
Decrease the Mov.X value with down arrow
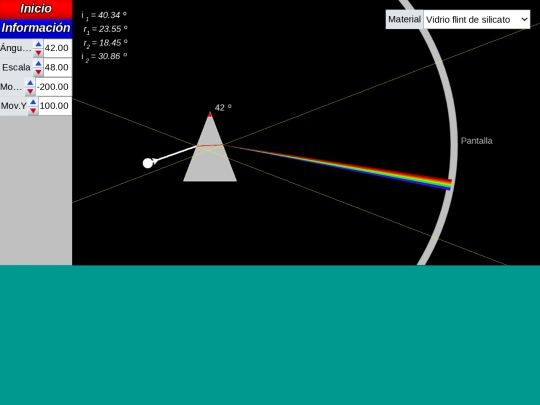(30, 91)
